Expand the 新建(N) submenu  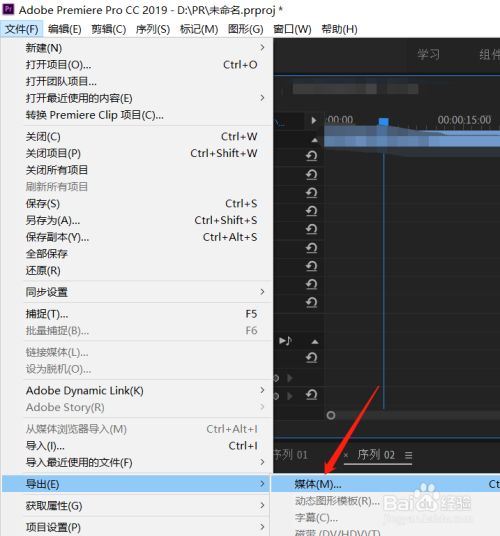[137, 48]
